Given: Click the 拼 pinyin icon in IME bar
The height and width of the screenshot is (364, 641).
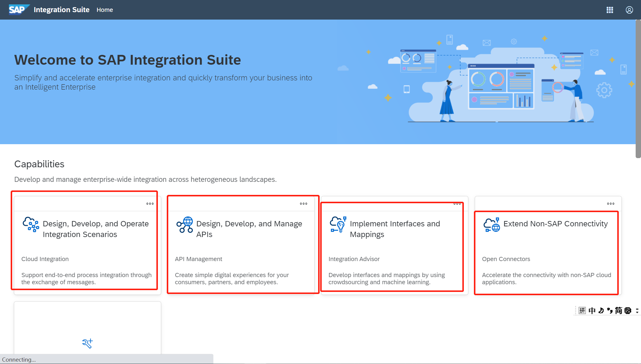Looking at the screenshot, I should click(x=582, y=310).
